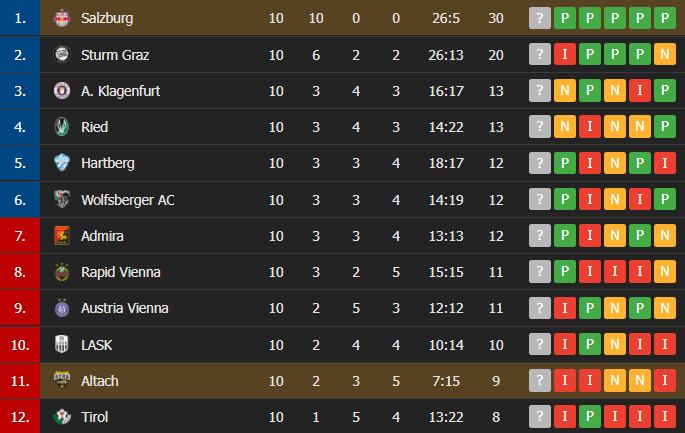Screen dimensions: 685x433
Task: Open the Austria Vienna team link
Action: 125,308
